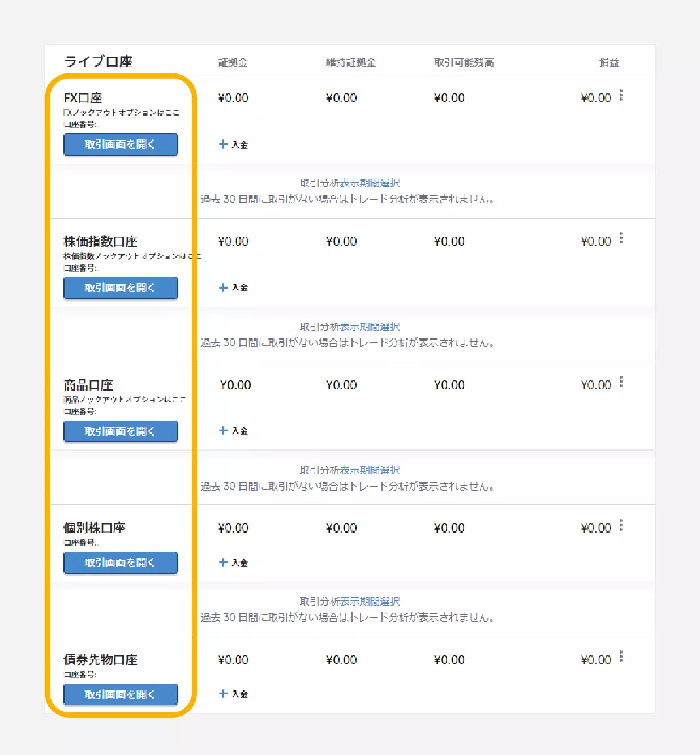Click 入金 text in 商品口座 row
Viewport: 700px width, 755px height.
pos(239,431)
